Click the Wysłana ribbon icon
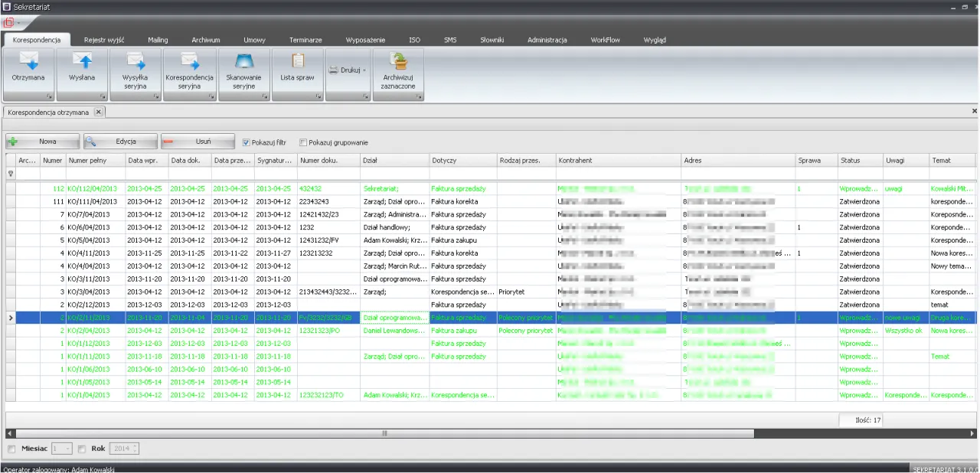The width and height of the screenshot is (980, 473). (x=82, y=62)
